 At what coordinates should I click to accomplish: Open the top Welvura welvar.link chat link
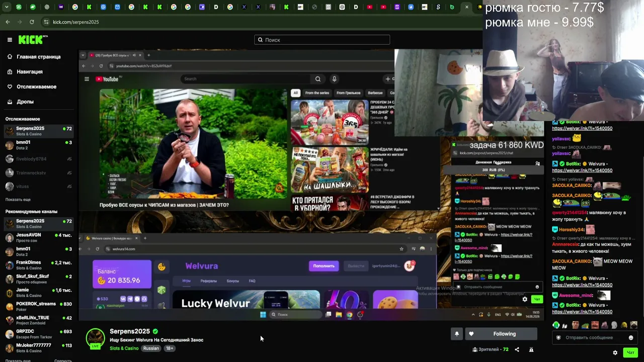point(582,129)
